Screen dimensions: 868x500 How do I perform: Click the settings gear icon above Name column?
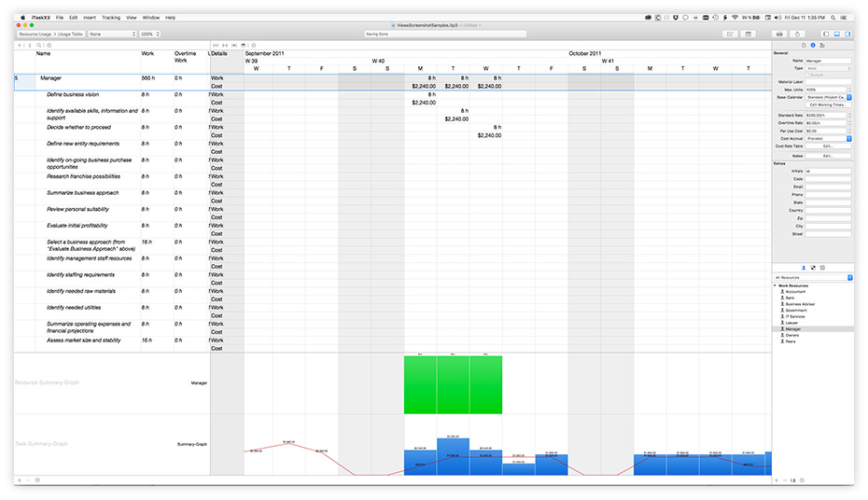point(49,46)
